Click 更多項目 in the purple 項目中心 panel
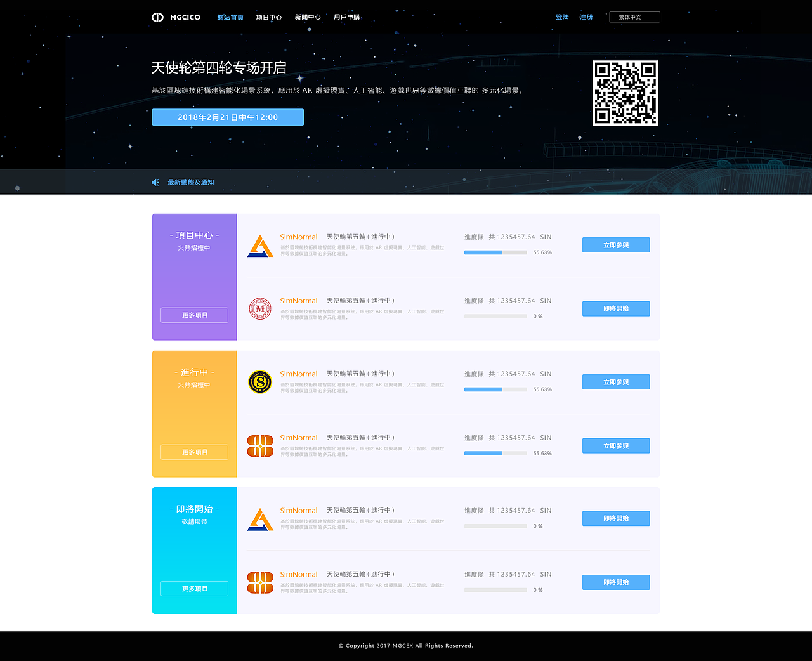The height and width of the screenshot is (661, 812). coord(195,315)
